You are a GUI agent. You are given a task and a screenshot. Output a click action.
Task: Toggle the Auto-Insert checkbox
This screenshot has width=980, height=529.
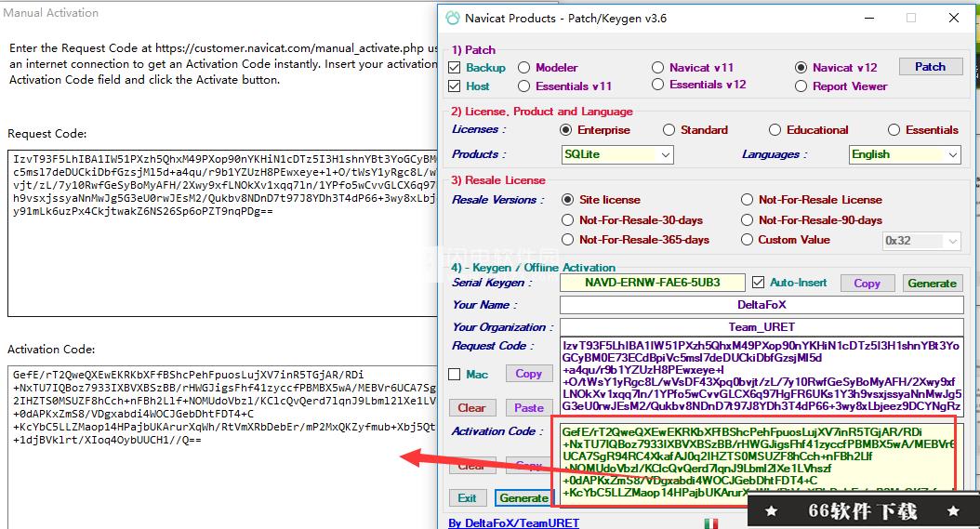(758, 283)
